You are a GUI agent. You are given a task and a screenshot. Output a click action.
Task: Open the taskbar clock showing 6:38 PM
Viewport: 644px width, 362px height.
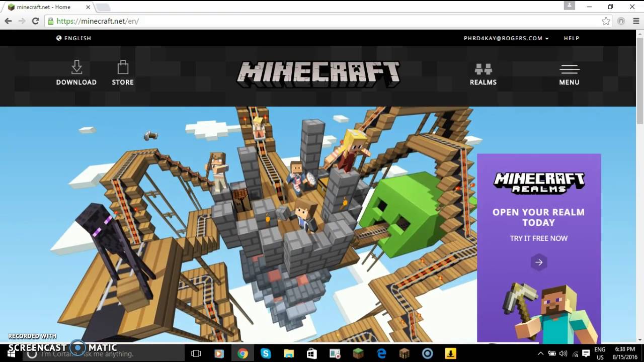625,353
